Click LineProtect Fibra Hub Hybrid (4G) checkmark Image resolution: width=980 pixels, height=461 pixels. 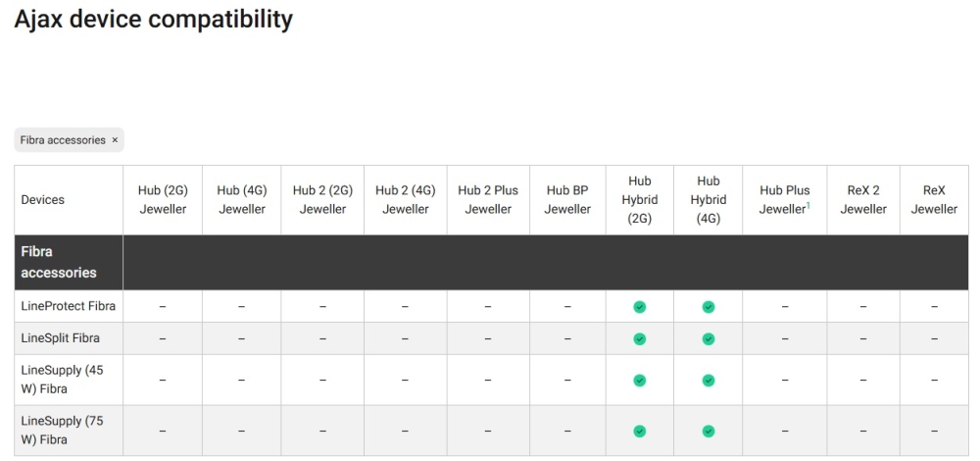pyautogui.click(x=709, y=307)
